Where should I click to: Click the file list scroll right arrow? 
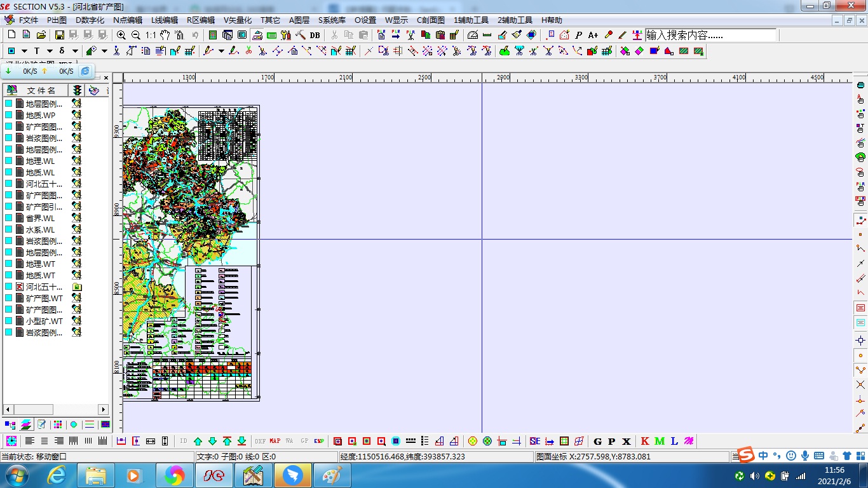103,409
